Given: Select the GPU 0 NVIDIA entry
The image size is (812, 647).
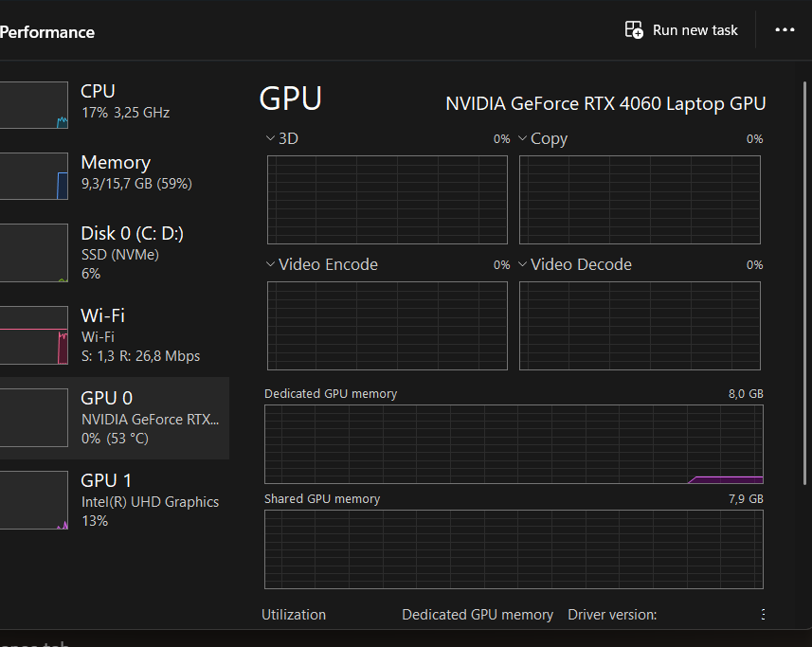Looking at the screenshot, I should [115, 418].
